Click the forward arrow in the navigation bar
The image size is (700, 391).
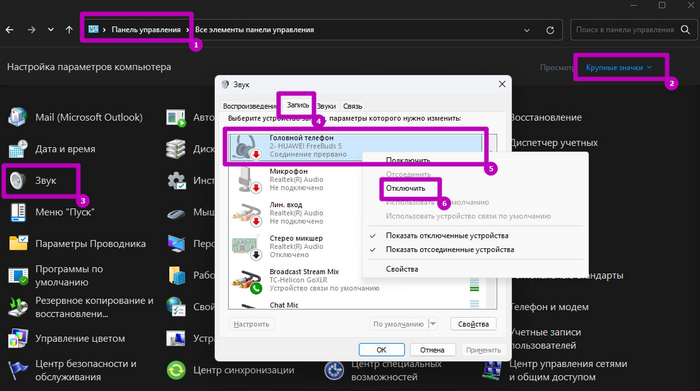(31, 30)
